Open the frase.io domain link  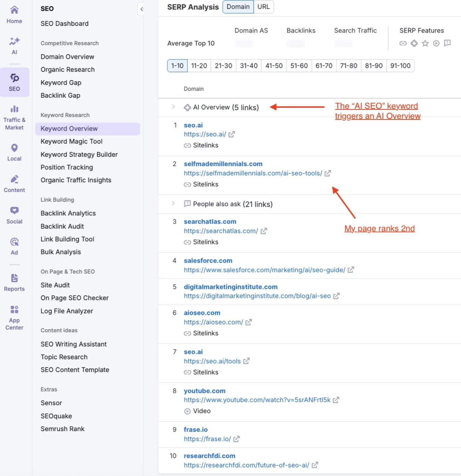[x=196, y=430]
